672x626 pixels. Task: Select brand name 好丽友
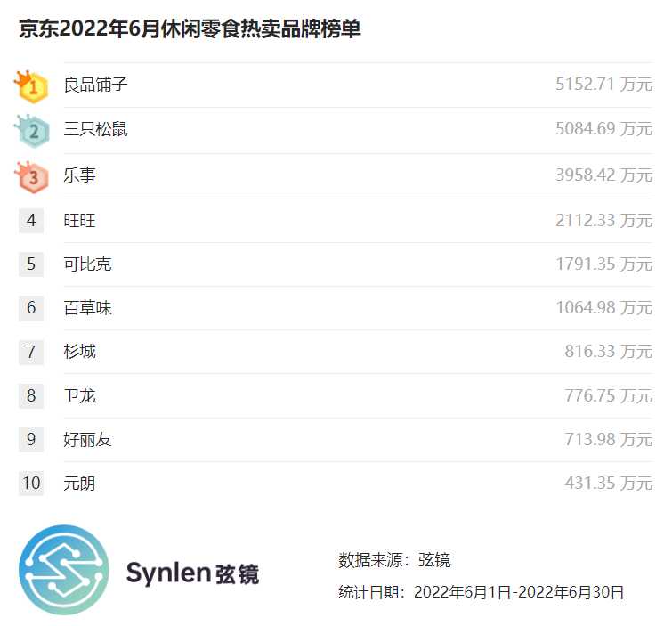click(x=87, y=440)
